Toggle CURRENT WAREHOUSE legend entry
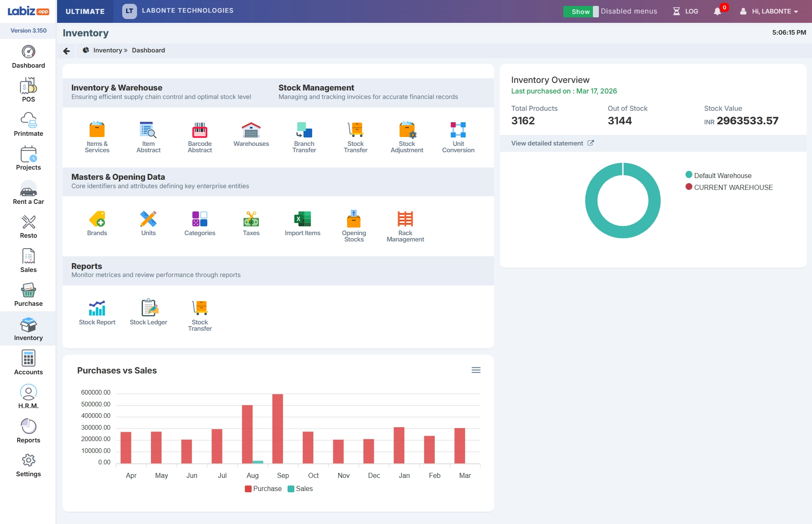The image size is (812, 524). click(x=729, y=187)
